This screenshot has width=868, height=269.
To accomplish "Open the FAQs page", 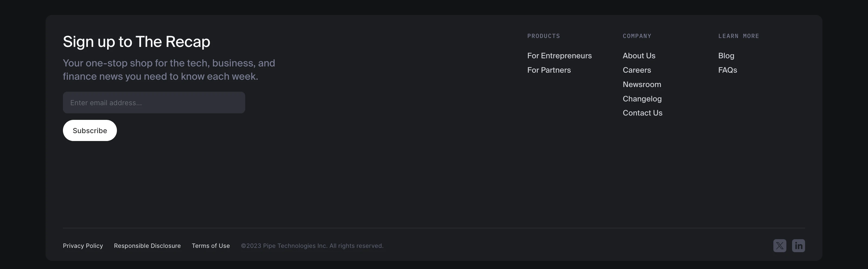I will pyautogui.click(x=727, y=70).
